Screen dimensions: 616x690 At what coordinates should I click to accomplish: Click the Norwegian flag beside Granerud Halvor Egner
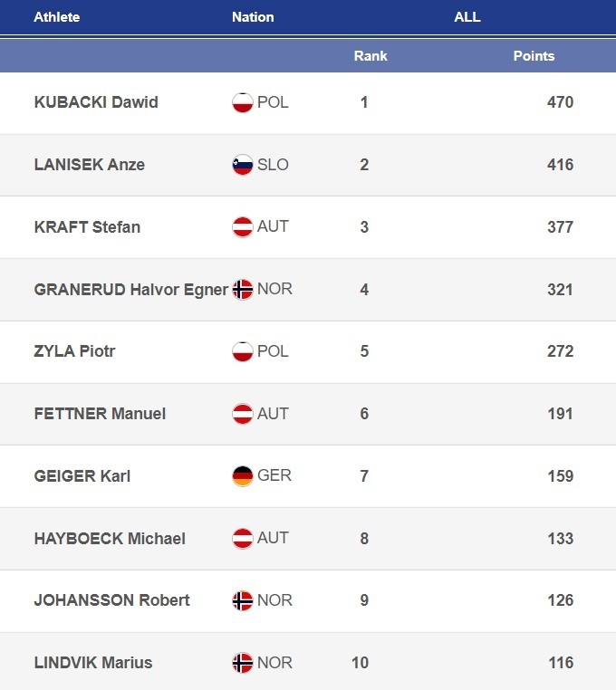(x=242, y=290)
